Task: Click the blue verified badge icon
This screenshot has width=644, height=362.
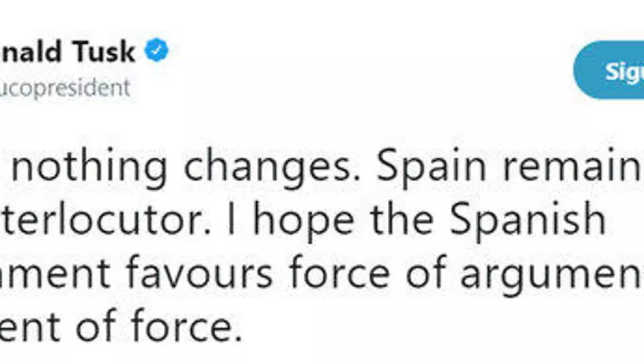Action: coord(157,51)
